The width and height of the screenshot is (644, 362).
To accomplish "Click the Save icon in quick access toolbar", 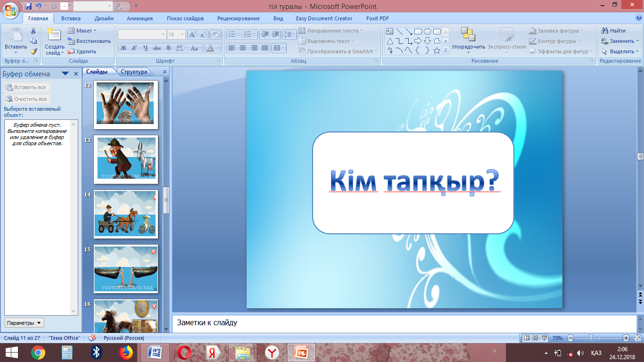I will pos(28,6).
